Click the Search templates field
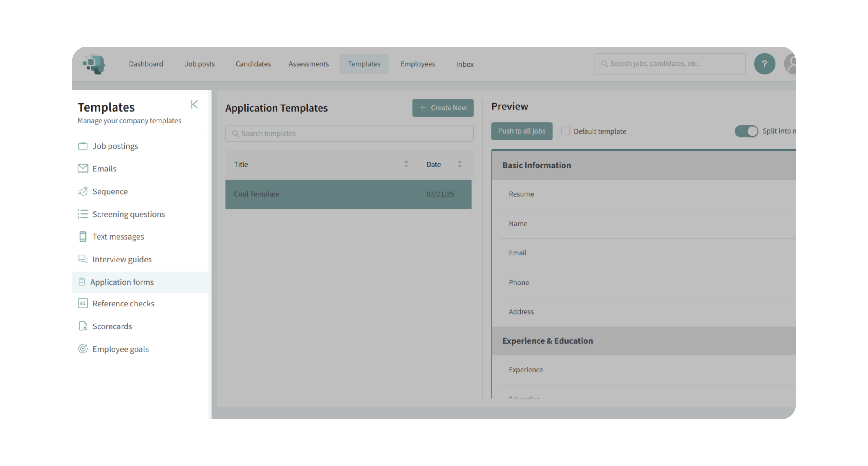This screenshot has width=868, height=466. click(349, 134)
